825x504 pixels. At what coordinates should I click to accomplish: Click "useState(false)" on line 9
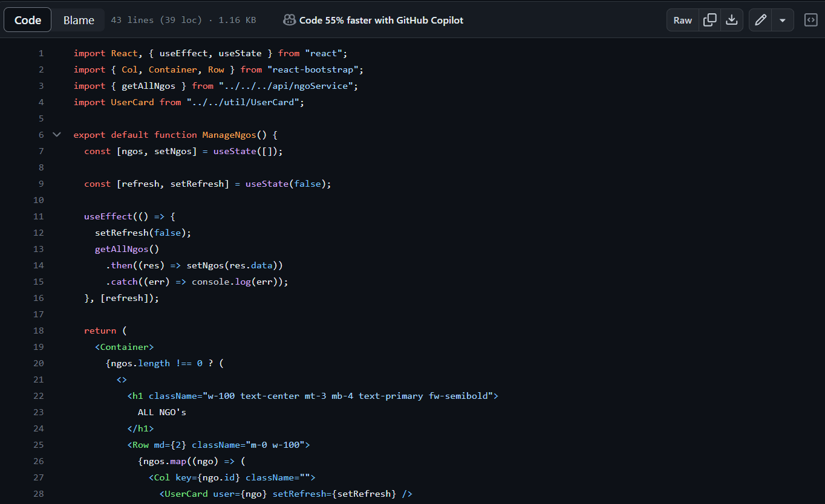285,184
